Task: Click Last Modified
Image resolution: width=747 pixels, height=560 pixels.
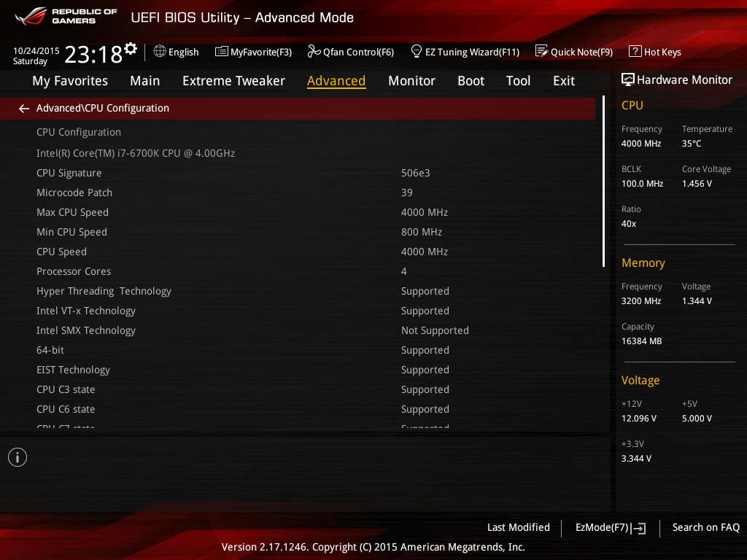Action: pyautogui.click(x=519, y=527)
